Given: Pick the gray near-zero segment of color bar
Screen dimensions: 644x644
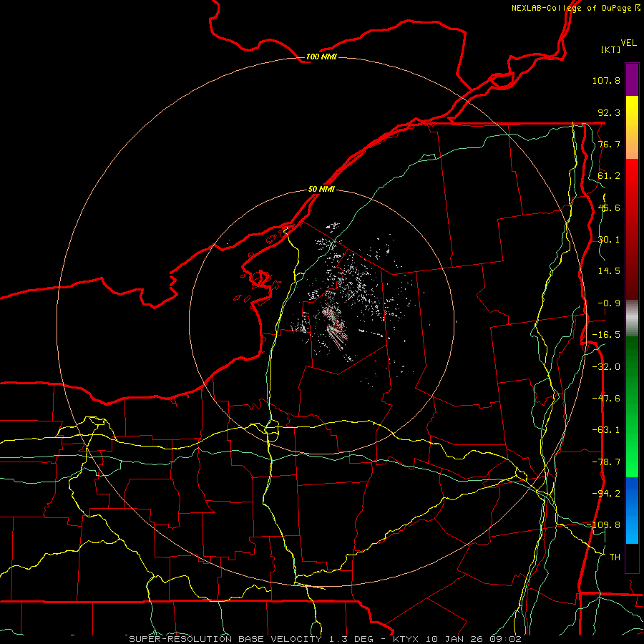Looking at the screenshot, I should (632, 317).
